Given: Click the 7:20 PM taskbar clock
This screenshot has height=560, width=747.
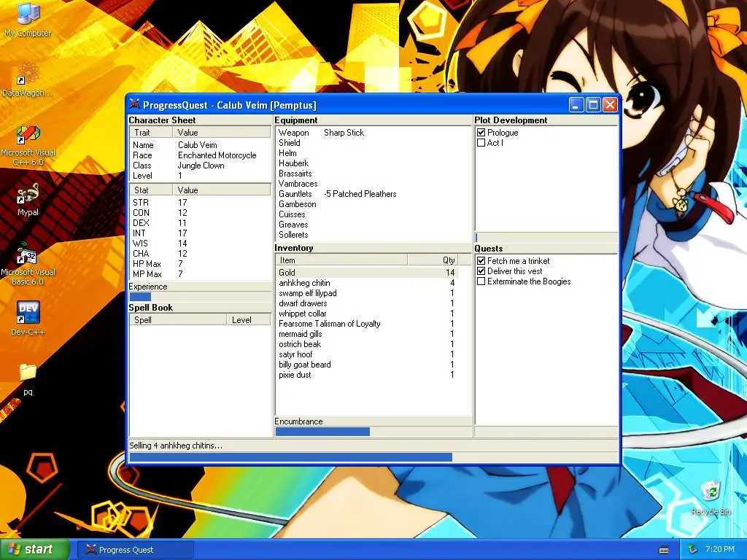Looking at the screenshot, I should tap(720, 550).
